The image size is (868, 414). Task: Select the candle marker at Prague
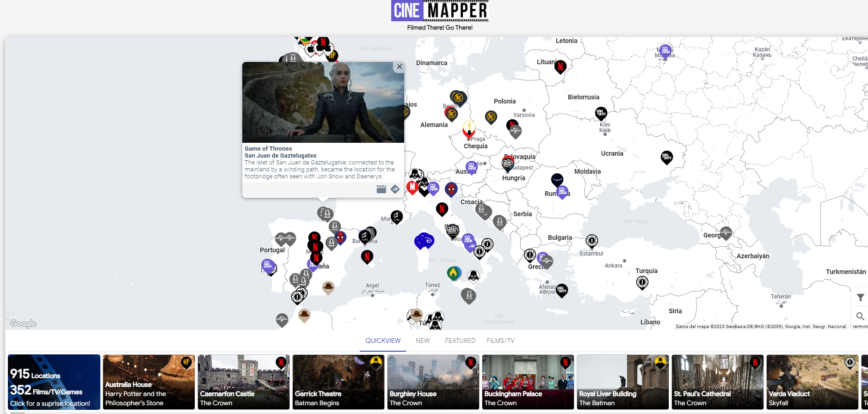pyautogui.click(x=469, y=129)
